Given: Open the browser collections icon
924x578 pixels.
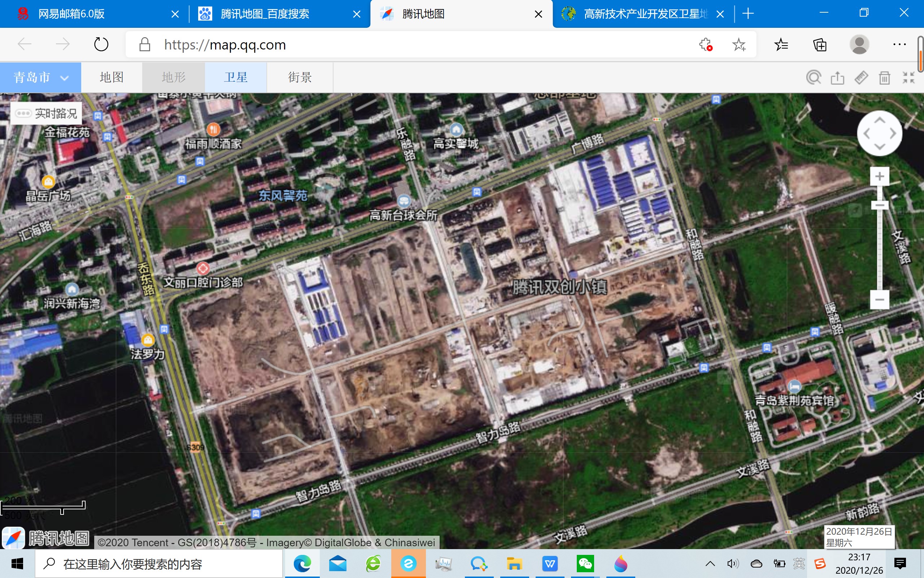Looking at the screenshot, I should point(820,45).
